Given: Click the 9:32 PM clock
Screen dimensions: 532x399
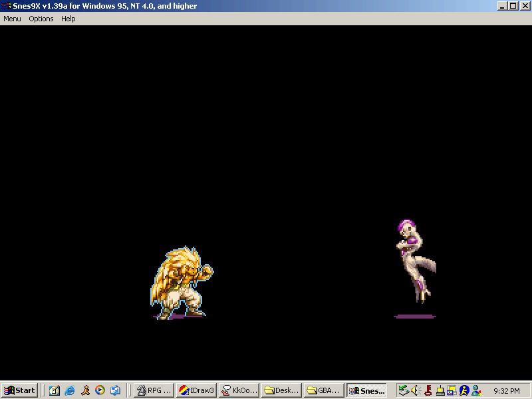Looking at the screenshot, I should point(507,391).
